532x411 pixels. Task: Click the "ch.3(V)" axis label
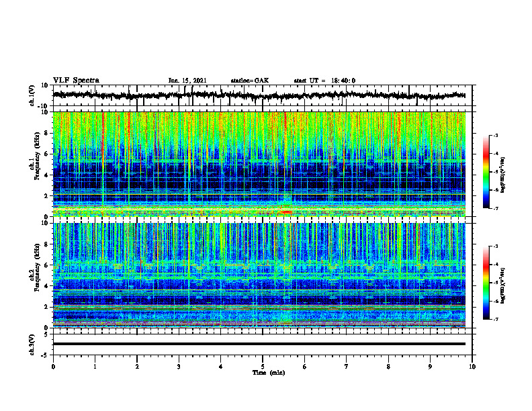32,345
